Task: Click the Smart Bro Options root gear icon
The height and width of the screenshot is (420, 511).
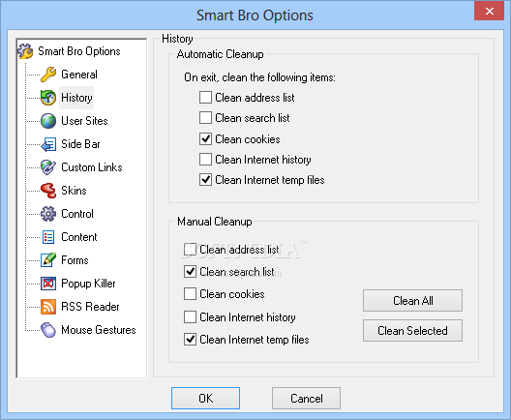Action: (25, 51)
